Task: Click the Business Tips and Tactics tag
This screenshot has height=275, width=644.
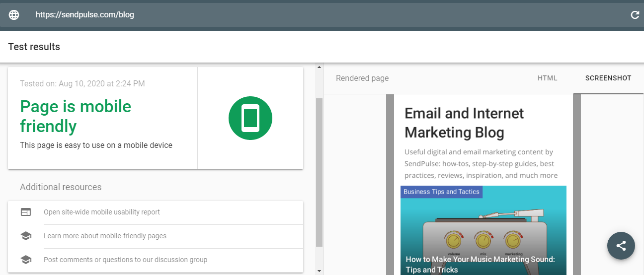Action: [441, 192]
